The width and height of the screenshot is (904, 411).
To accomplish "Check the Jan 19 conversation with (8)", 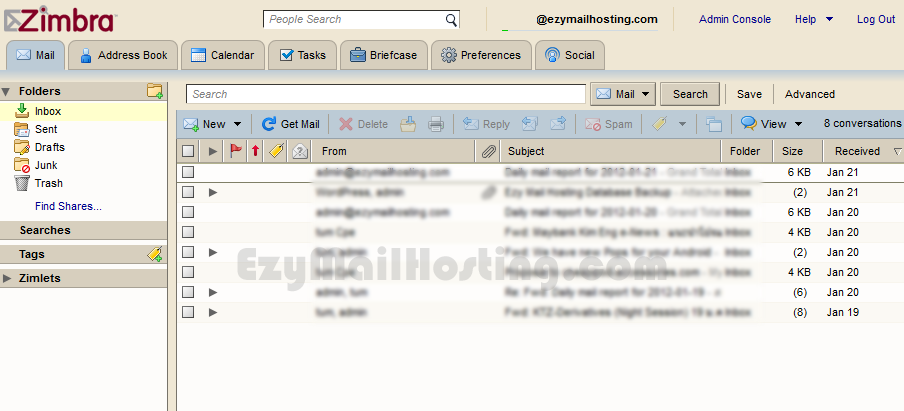I will click(x=188, y=312).
